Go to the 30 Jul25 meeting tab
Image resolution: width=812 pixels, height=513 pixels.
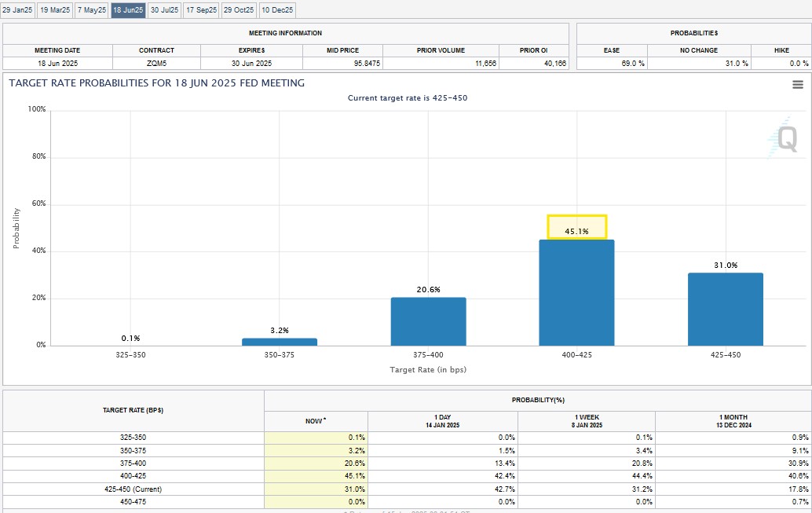(165, 10)
